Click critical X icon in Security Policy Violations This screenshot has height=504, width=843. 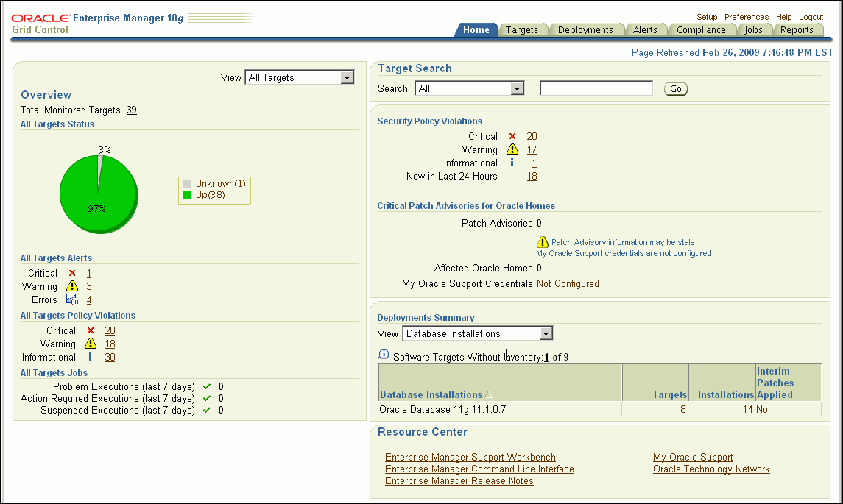(512, 136)
